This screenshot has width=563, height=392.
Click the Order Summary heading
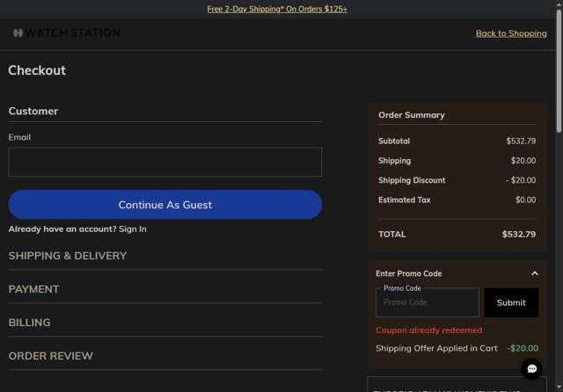[x=412, y=115]
